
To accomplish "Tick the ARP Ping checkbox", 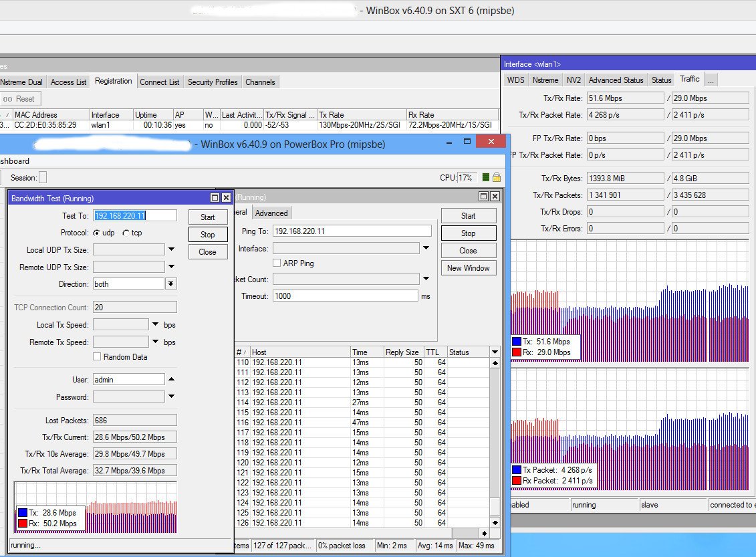I will 277,263.
